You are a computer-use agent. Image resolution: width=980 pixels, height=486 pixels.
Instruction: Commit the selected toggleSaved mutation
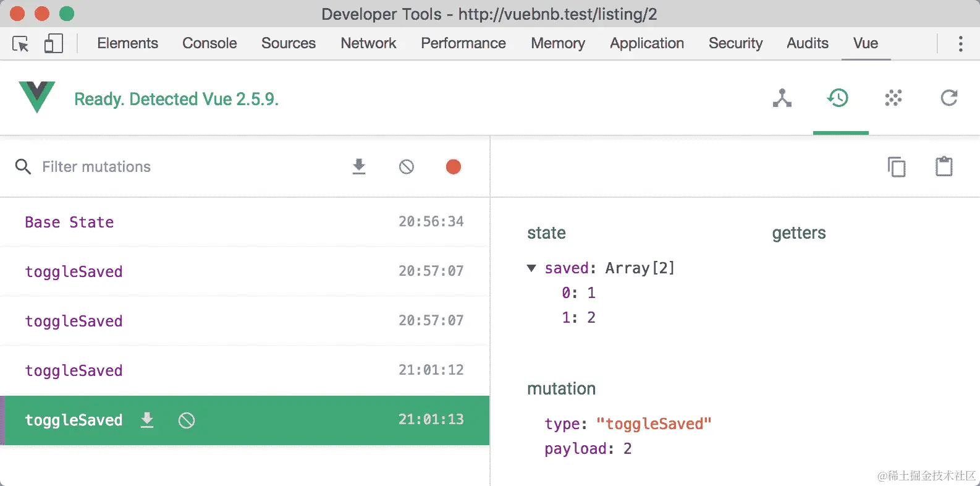tap(147, 420)
